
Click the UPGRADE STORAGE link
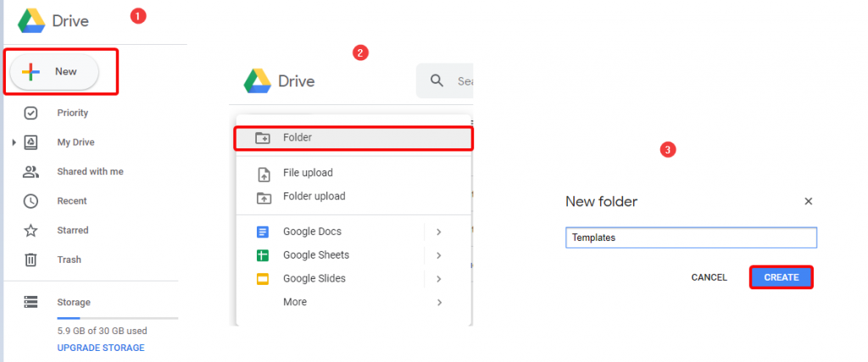pyautogui.click(x=101, y=348)
